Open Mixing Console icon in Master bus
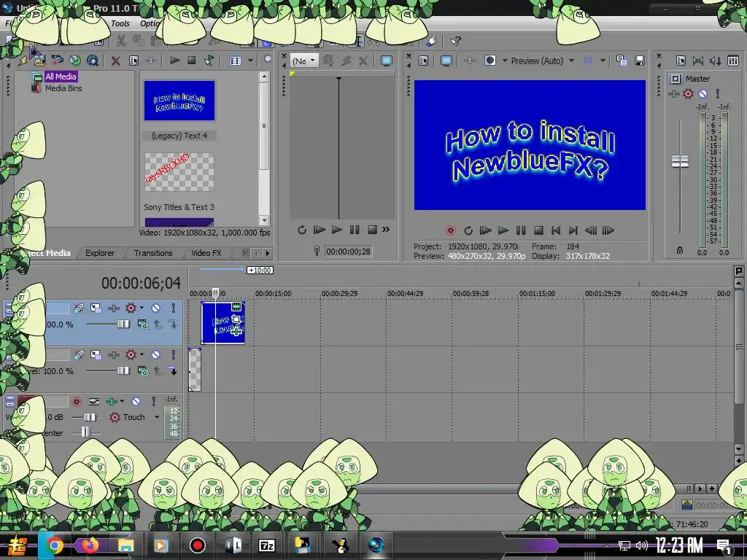747x560 pixels. click(x=732, y=61)
